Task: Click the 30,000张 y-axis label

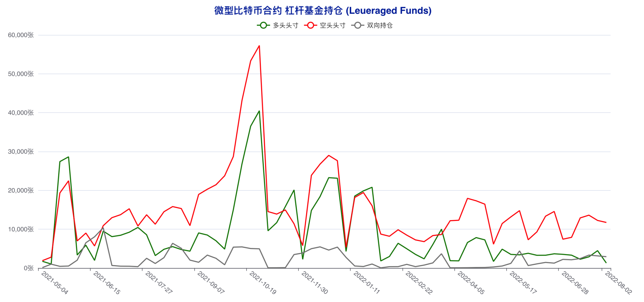Action: (21, 152)
